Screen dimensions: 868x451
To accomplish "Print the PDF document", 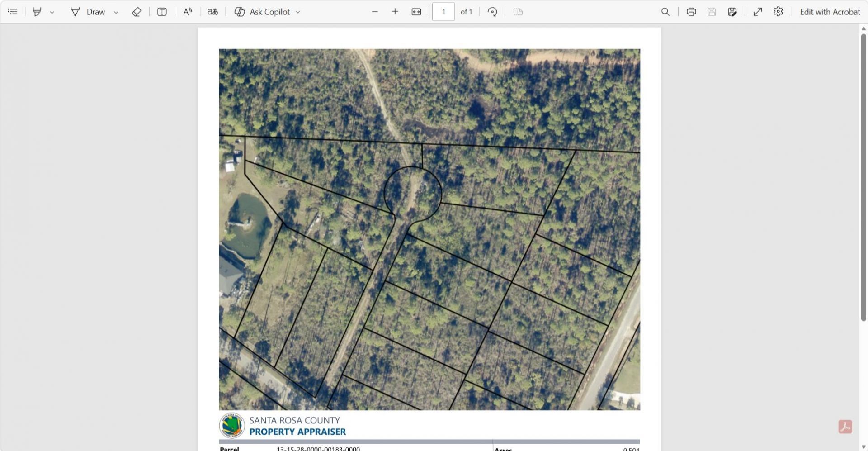I will [x=691, y=12].
